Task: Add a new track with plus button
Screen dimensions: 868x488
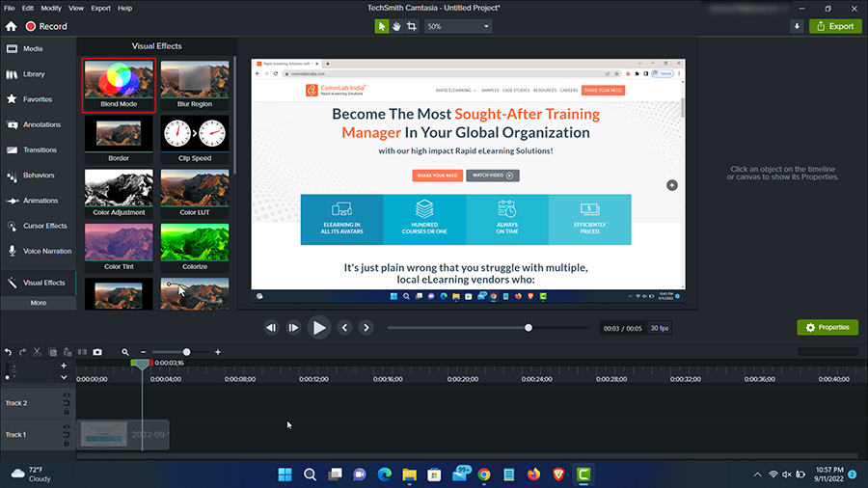Action: pyautogui.click(x=64, y=366)
